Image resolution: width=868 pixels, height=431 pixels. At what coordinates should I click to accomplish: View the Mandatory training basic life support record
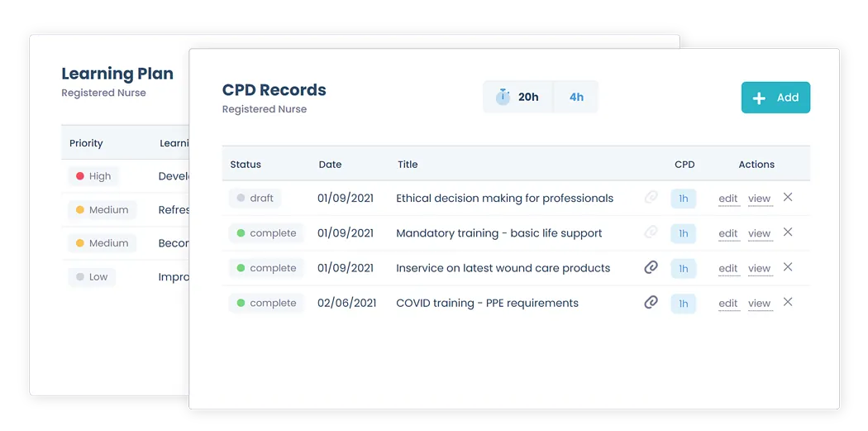[760, 234]
